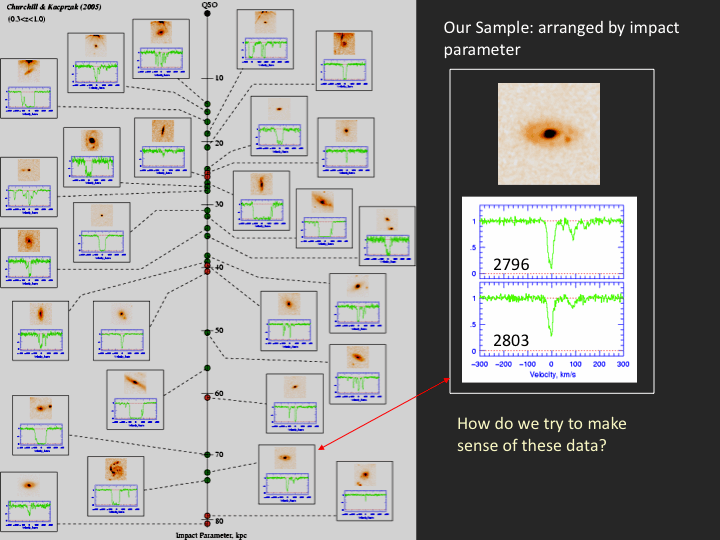Click the 70 tick label on the axis
The width and height of the screenshot is (720, 540).
click(219, 455)
